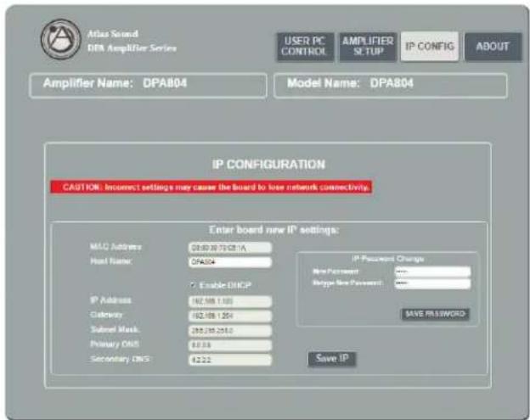Click the Save IP button
Screen dimensions: 530x420
[332, 359]
